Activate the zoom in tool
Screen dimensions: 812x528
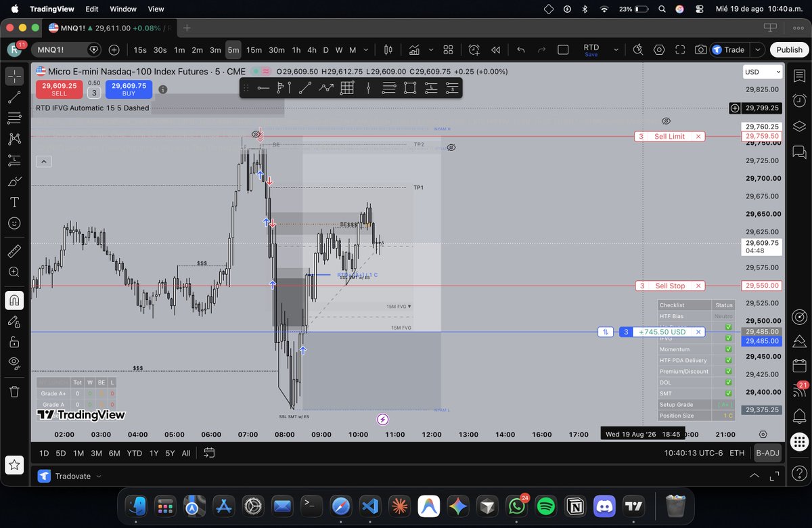click(14, 272)
